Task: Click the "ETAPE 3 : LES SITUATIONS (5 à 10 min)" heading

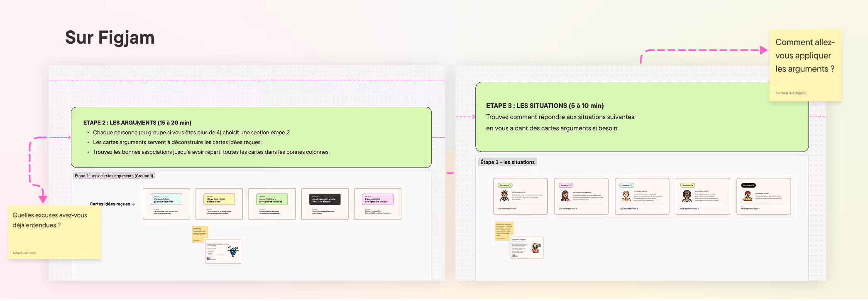Action: pyautogui.click(x=545, y=106)
